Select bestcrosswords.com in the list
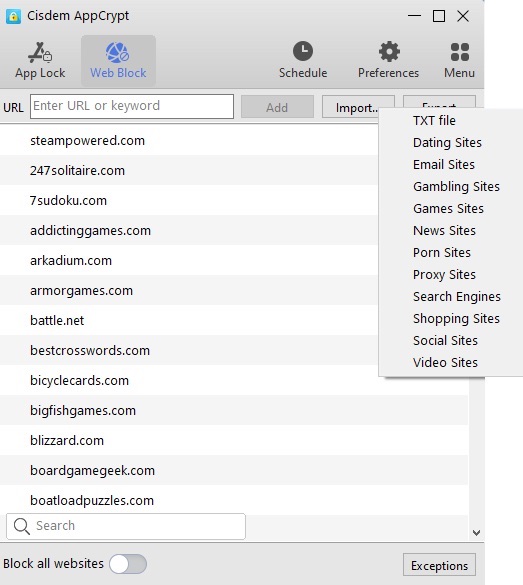523x585 pixels. (x=188, y=350)
